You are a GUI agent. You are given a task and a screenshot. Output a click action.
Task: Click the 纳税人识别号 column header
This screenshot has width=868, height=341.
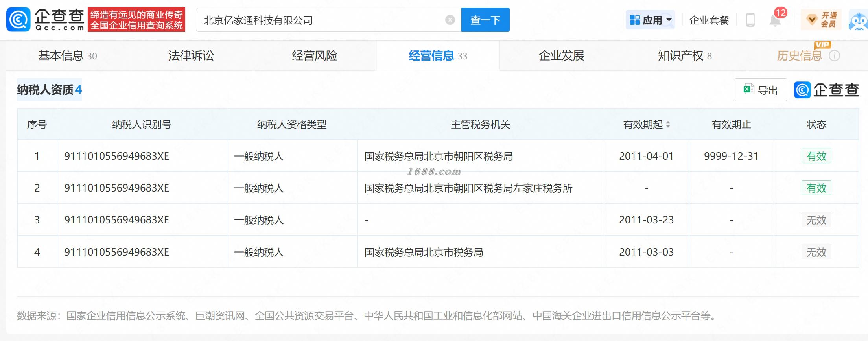point(142,125)
